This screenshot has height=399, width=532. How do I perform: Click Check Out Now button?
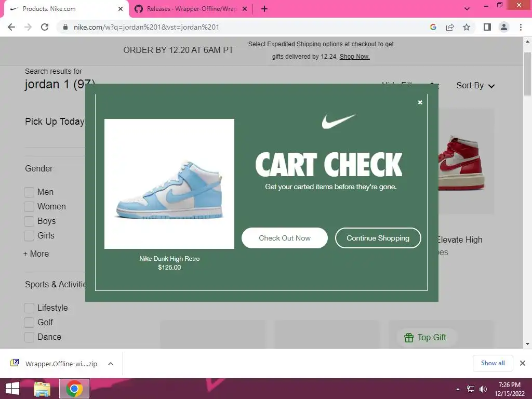point(284,238)
